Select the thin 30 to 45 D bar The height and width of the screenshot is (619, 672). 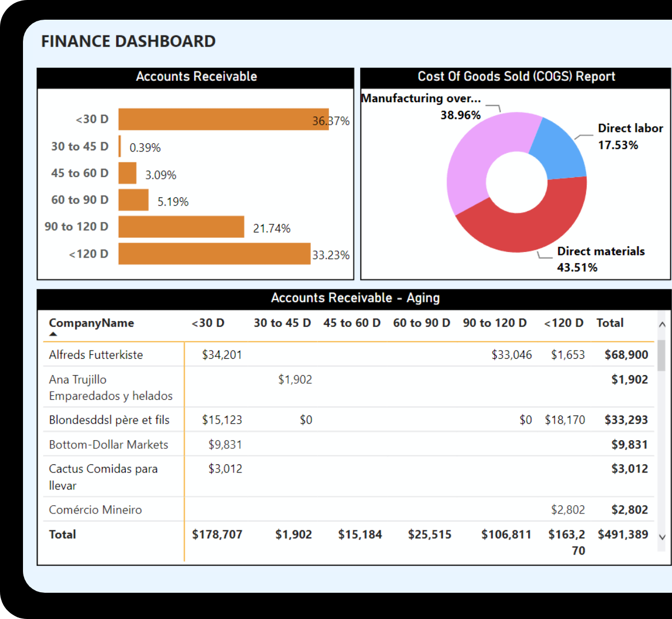click(x=120, y=147)
